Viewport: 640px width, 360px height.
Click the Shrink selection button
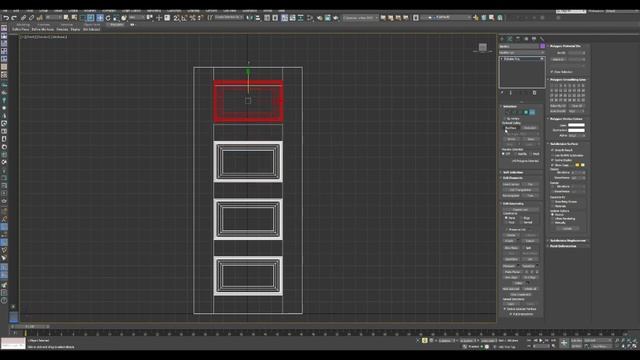(511, 139)
